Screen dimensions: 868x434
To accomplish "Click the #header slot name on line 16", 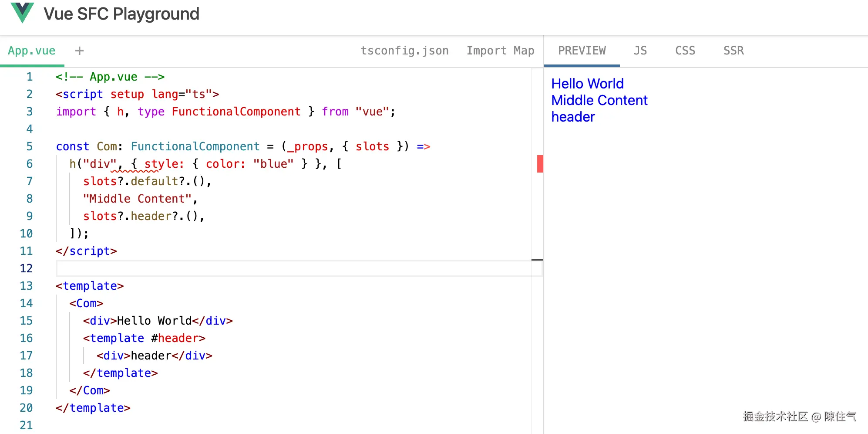I will tap(178, 339).
